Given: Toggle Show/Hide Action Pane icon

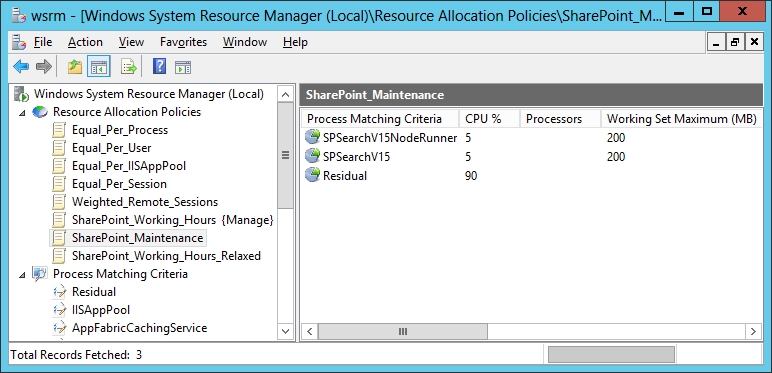Looking at the screenshot, I should [183, 67].
